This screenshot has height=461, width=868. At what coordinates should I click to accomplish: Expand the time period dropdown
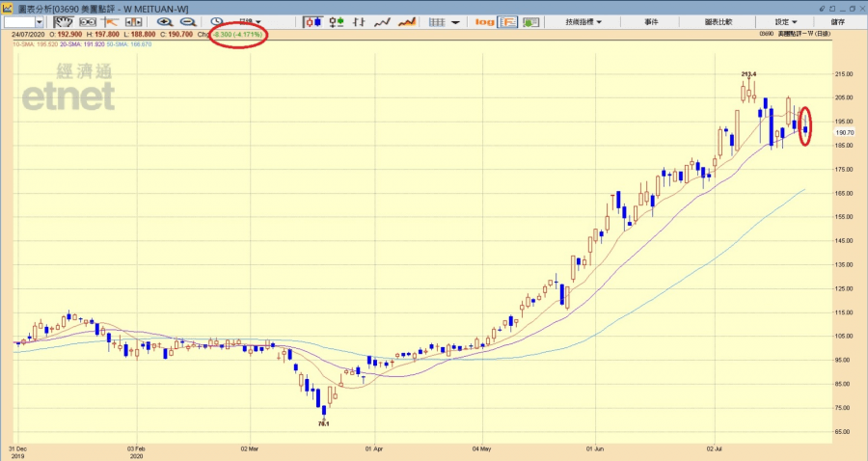[250, 21]
